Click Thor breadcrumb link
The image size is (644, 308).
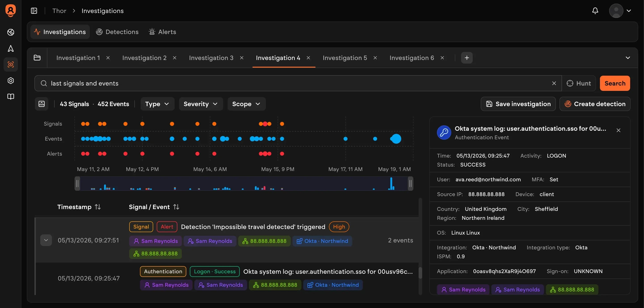click(x=59, y=11)
